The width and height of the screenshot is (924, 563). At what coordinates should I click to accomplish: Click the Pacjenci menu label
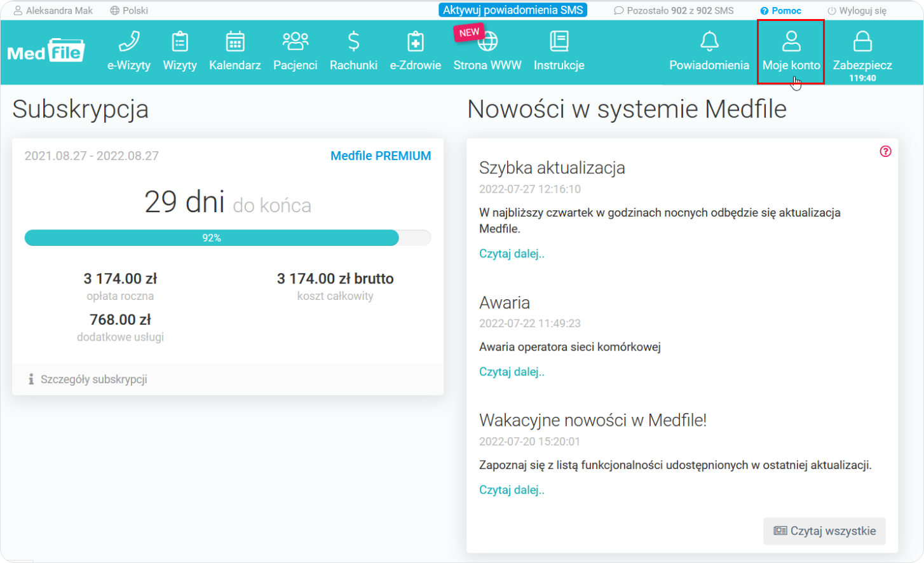[296, 65]
